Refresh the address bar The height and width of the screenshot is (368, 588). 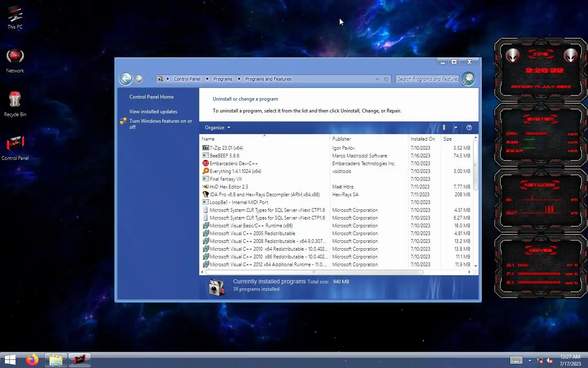(x=386, y=79)
